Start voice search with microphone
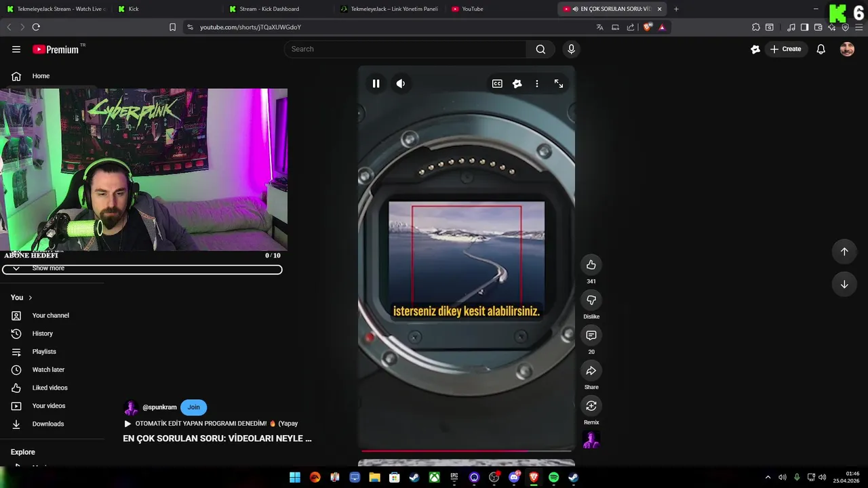The image size is (868, 488). [x=571, y=49]
